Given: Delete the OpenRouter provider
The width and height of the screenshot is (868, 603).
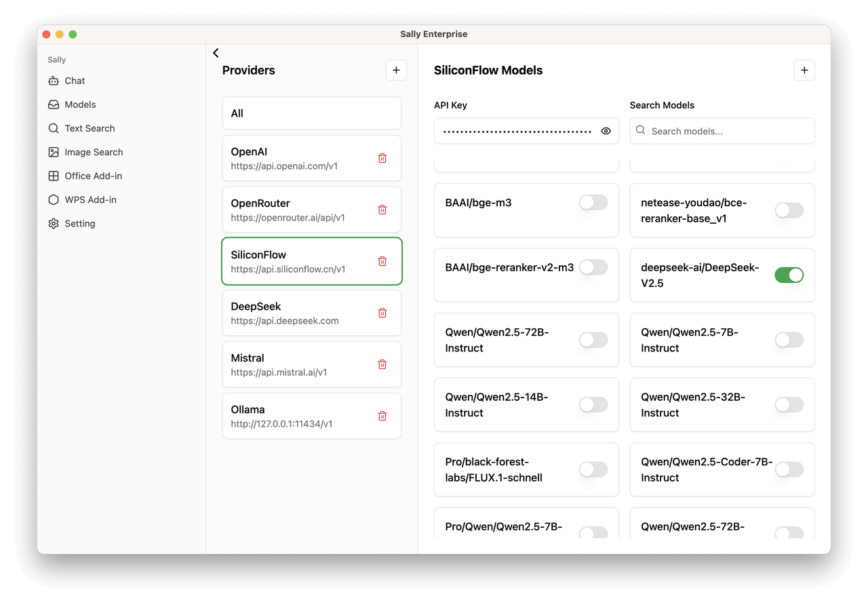Looking at the screenshot, I should tap(382, 210).
